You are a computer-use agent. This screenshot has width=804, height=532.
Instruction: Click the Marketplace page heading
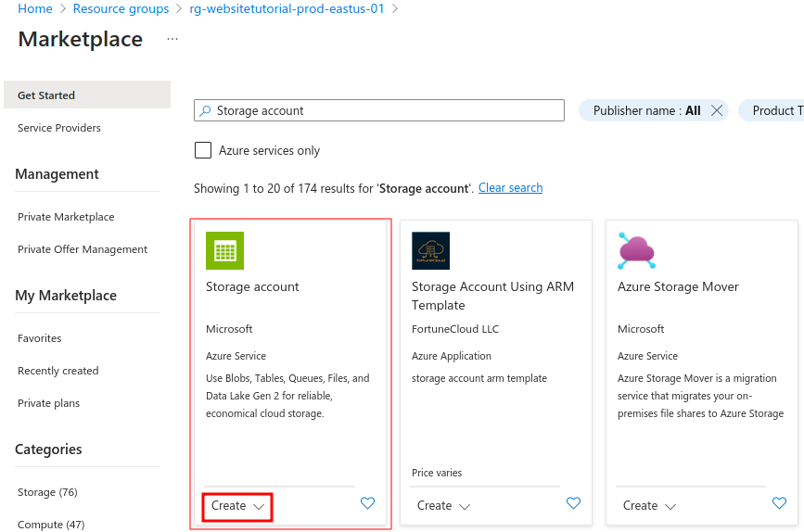tap(80, 40)
